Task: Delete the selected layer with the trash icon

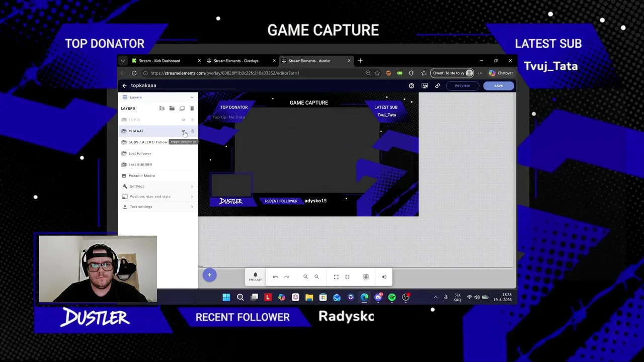Action: [192, 108]
